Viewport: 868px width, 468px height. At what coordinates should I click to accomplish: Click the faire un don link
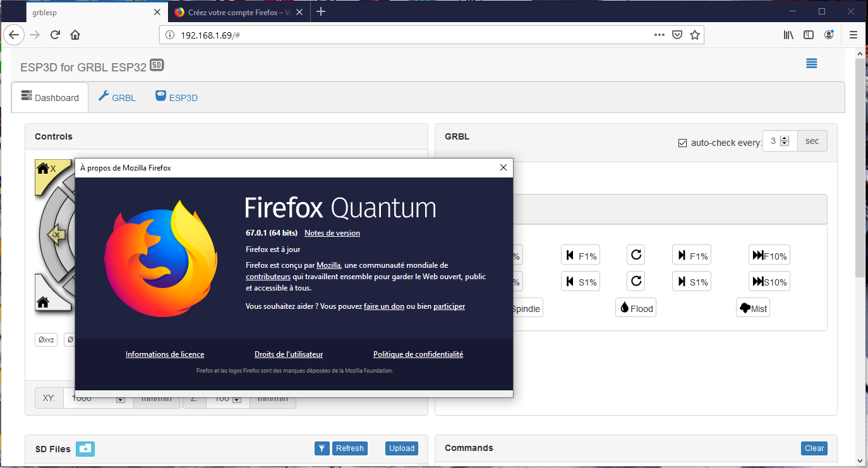coord(384,306)
